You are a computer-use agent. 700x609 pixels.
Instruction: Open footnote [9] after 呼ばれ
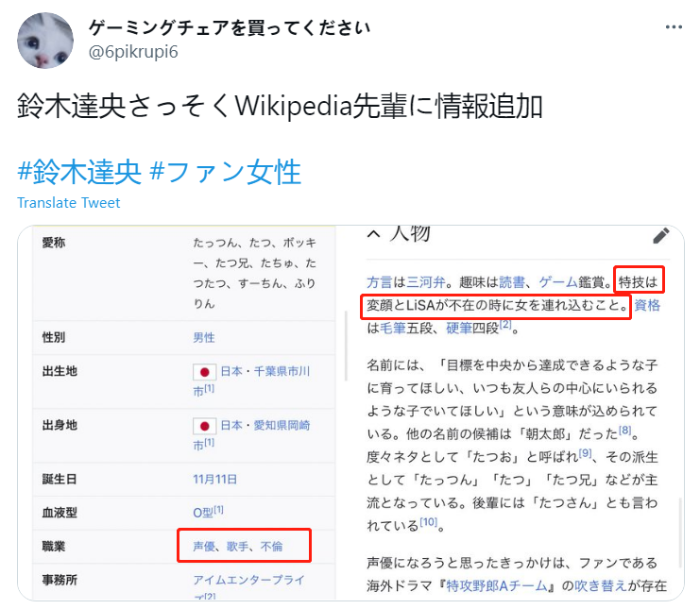tap(586, 453)
